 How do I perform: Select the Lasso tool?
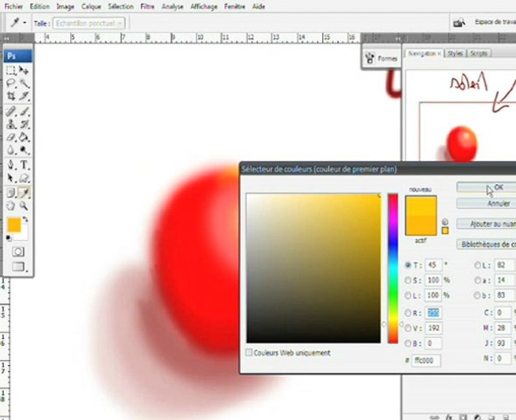(x=10, y=83)
